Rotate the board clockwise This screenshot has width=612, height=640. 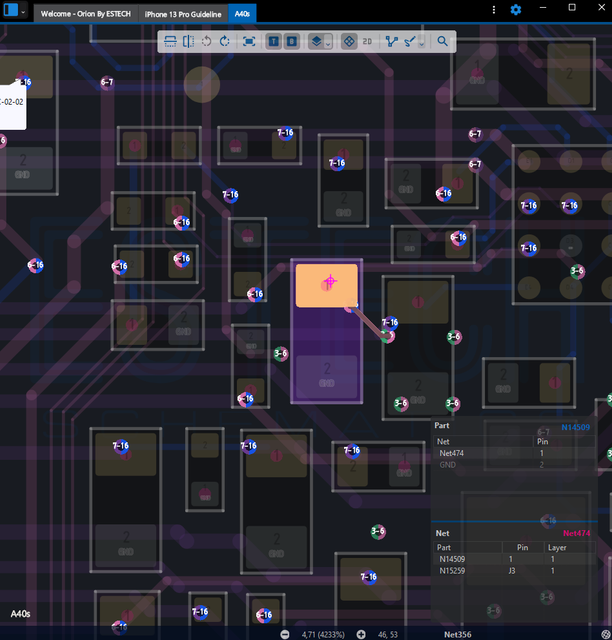225,41
